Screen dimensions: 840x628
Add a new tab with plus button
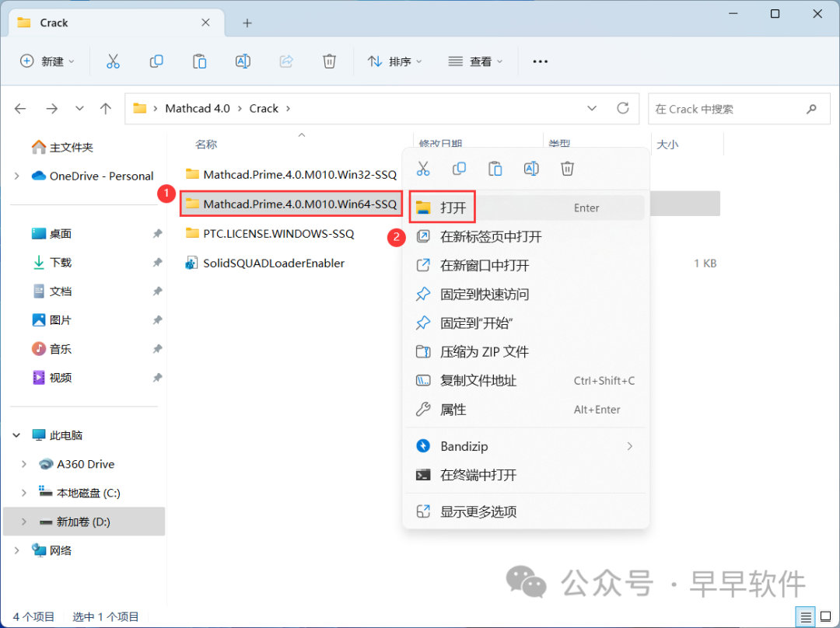point(247,23)
